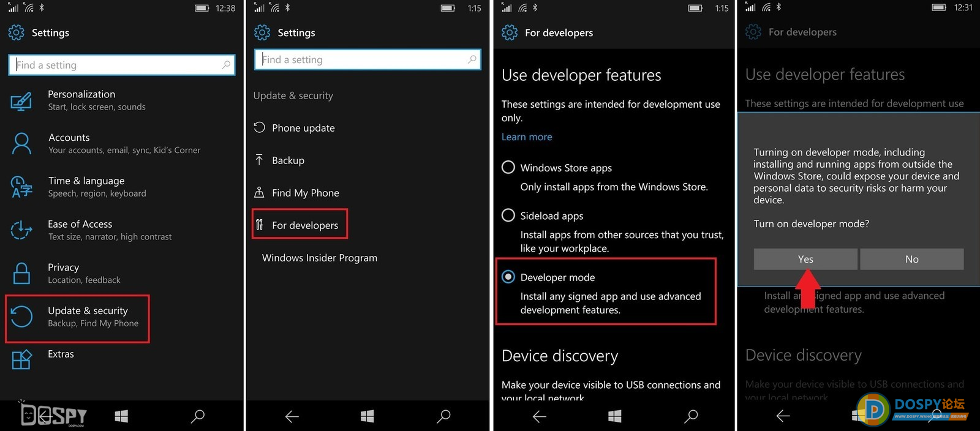Confirm developer mode with the Yes button

click(x=805, y=259)
